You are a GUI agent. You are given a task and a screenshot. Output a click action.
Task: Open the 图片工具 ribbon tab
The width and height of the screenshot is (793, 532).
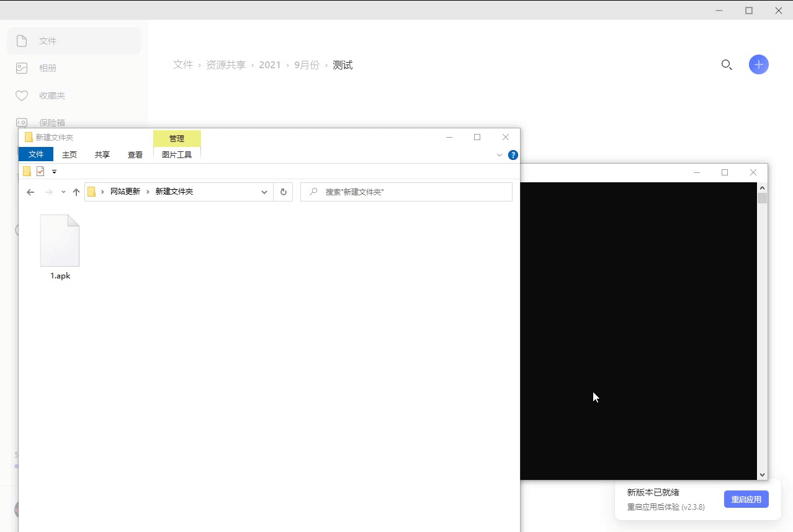point(176,154)
